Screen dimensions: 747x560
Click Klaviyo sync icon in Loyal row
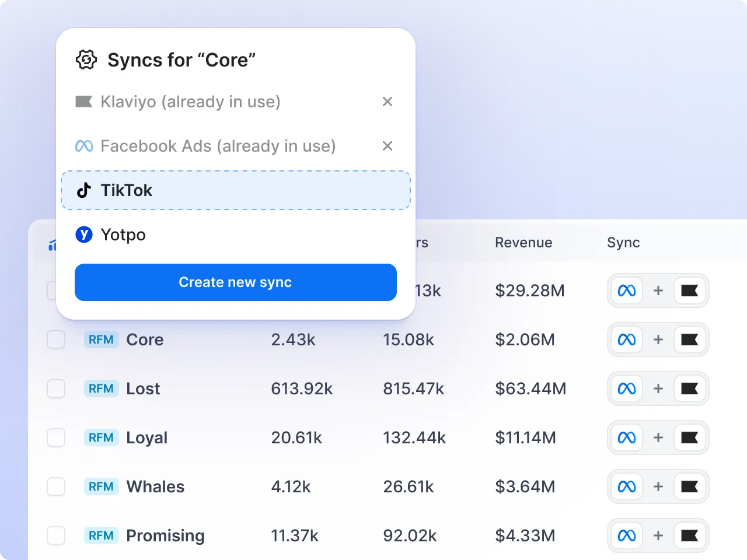[690, 437]
